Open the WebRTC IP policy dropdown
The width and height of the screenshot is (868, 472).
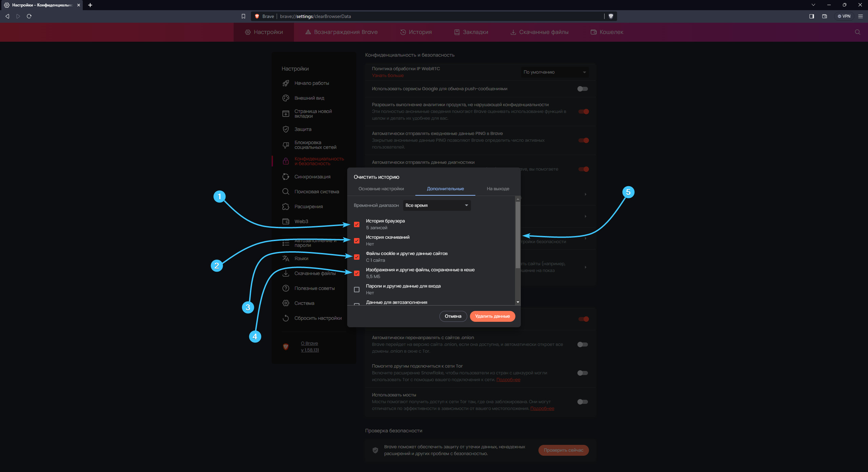[x=554, y=72]
